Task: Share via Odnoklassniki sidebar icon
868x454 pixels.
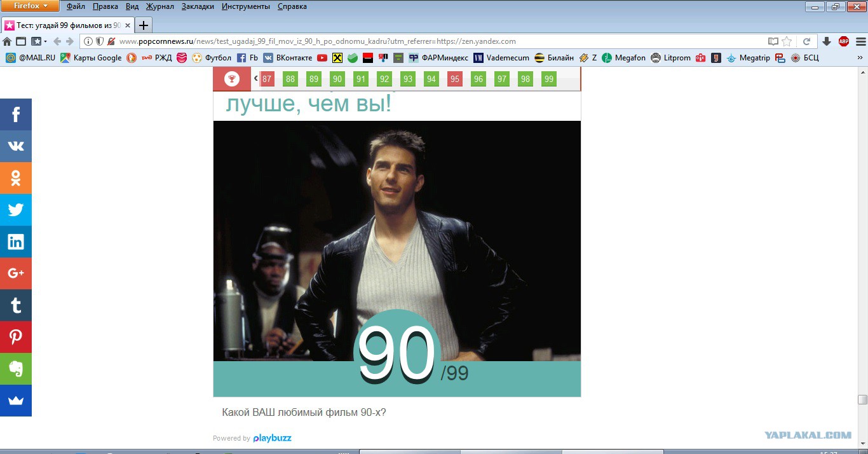Action: pyautogui.click(x=16, y=178)
